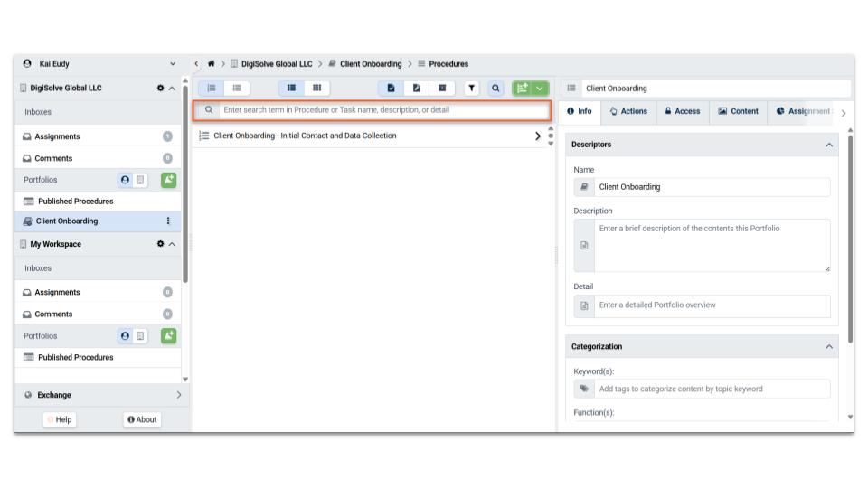Go to home via breadcrumb home icon
Viewport: 868px width, 488px height.
tap(211, 63)
